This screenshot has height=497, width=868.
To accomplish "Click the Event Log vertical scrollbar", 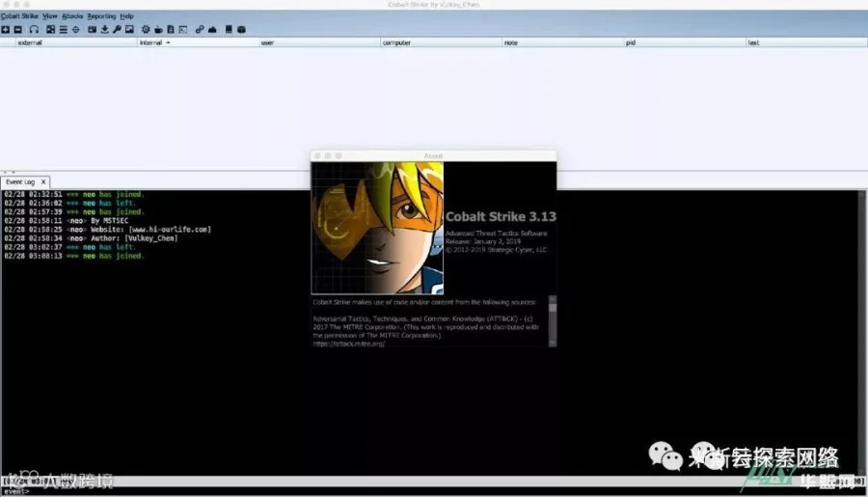I will tap(862, 332).
